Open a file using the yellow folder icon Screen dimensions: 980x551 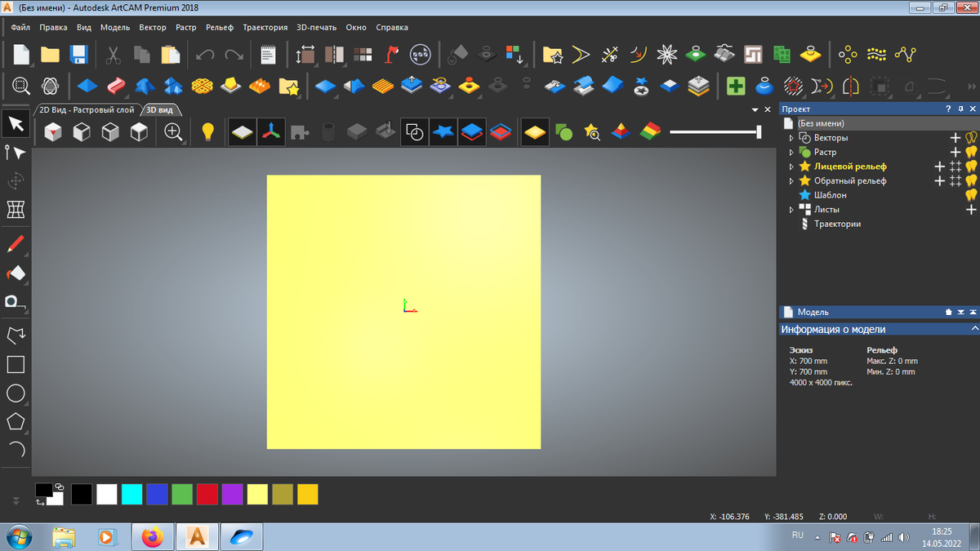(x=51, y=55)
